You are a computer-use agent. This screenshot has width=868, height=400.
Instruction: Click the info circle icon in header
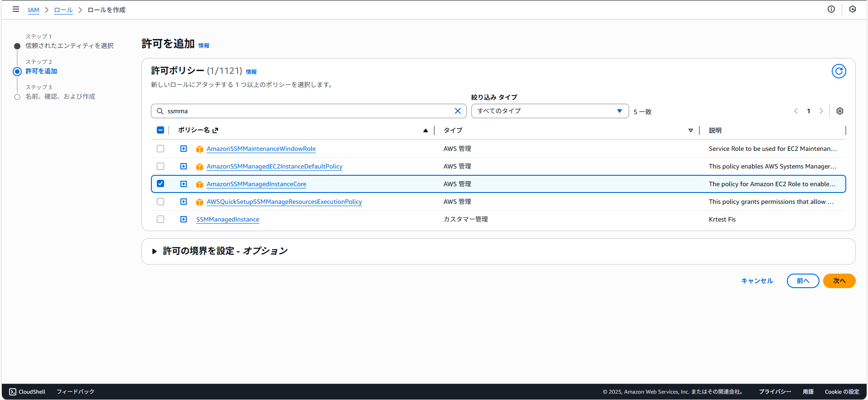(831, 9)
